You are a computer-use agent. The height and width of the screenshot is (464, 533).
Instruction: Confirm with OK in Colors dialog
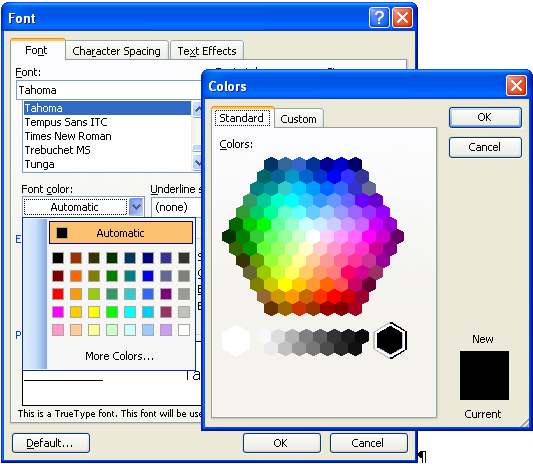[485, 117]
